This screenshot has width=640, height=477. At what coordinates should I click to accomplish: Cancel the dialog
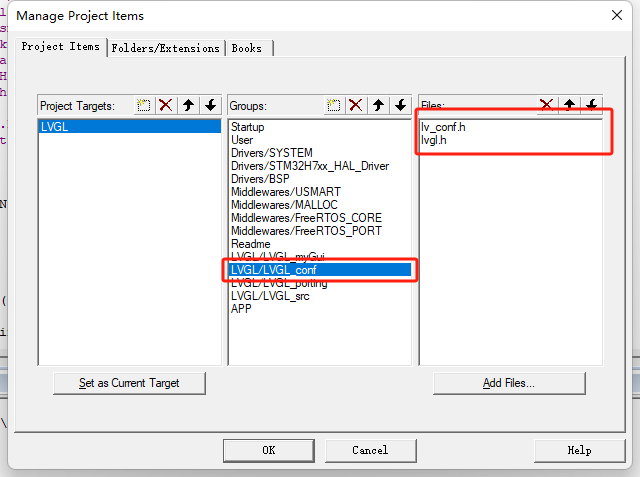tap(371, 450)
